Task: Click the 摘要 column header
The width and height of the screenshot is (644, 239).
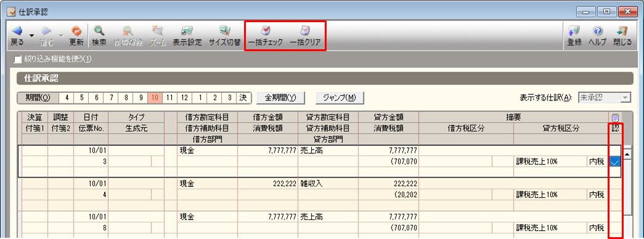Action: tap(513, 118)
